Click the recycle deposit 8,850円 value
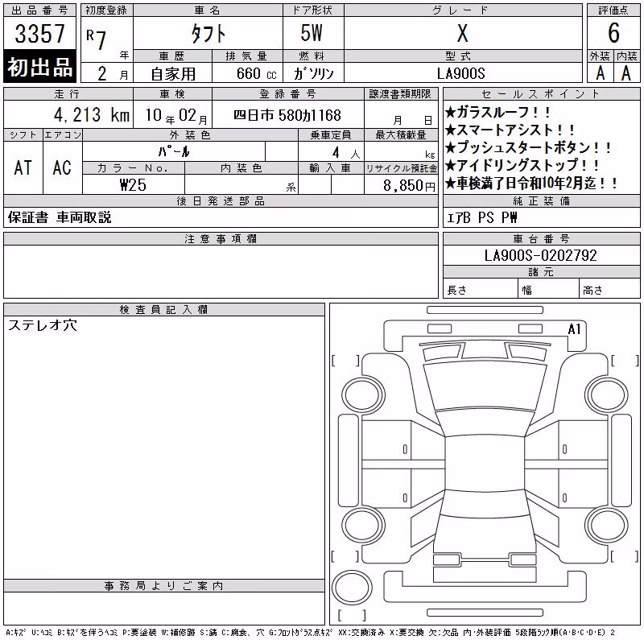Image resolution: width=644 pixels, height=644 pixels. click(x=409, y=186)
